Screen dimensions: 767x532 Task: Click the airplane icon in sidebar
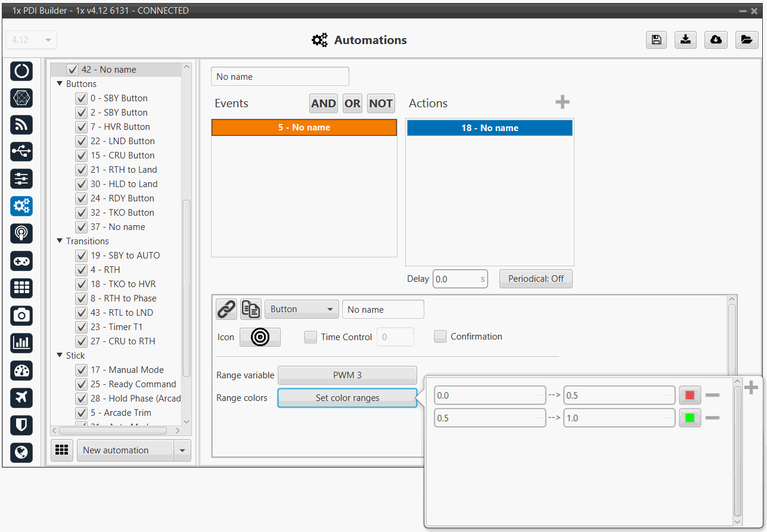click(x=21, y=397)
